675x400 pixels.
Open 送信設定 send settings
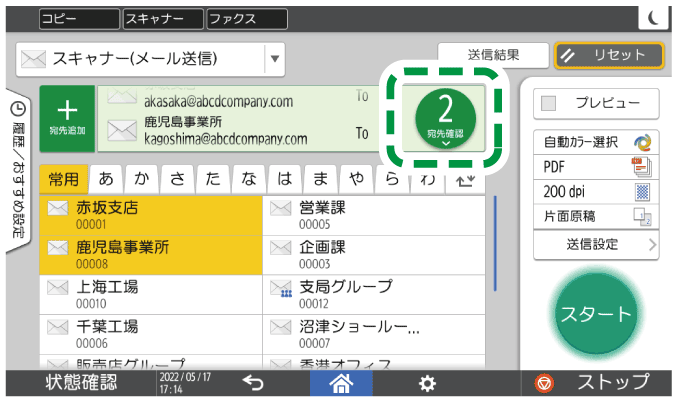(x=596, y=245)
